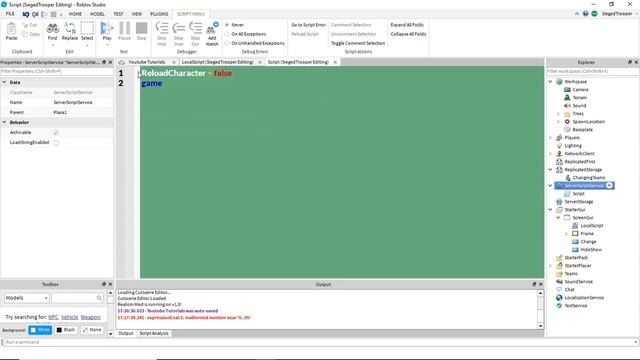The height and width of the screenshot is (360, 640).
Task: Choose the Black background swatch in Toolbox
Action: (66, 330)
